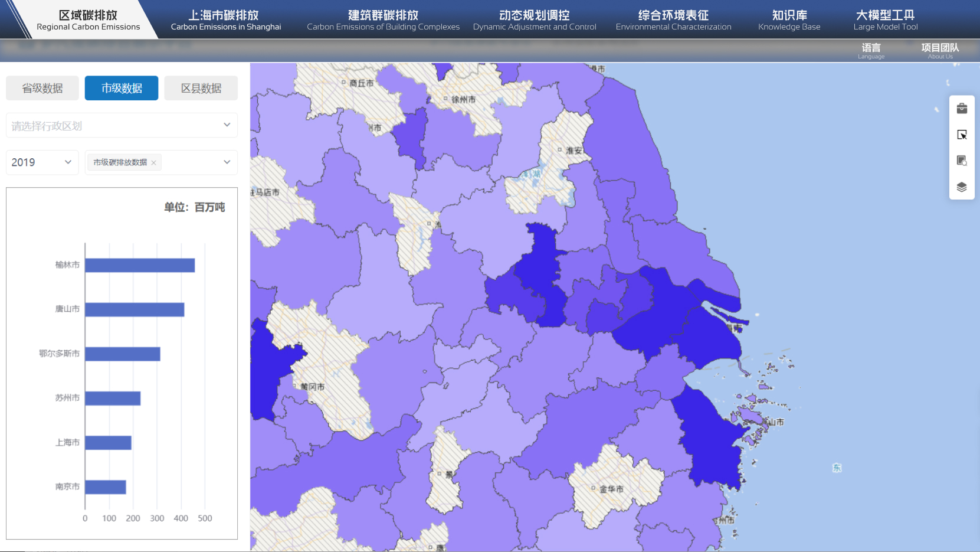Open the 动态规划调控 tab
Viewport: 980px width, 552px height.
click(x=534, y=20)
